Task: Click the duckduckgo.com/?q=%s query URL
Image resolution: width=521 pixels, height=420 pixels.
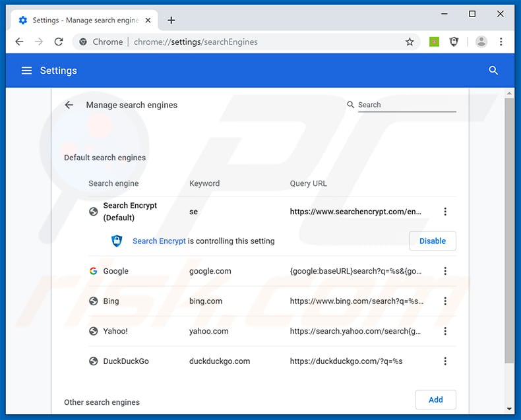Action: 346,361
